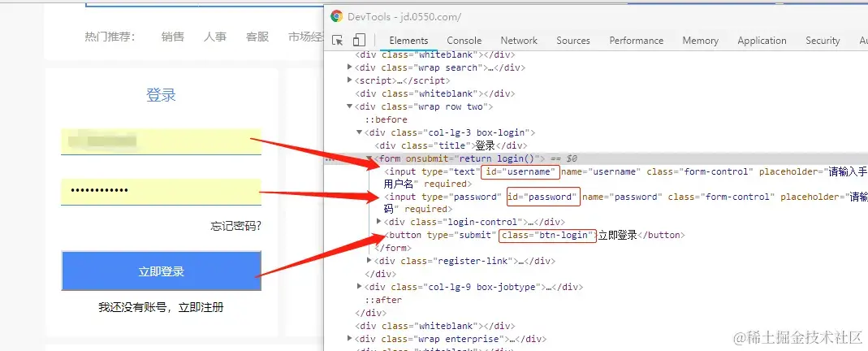The height and width of the screenshot is (351, 868).
Task: Click the 销售 hot recommendation link
Action: [x=173, y=37]
